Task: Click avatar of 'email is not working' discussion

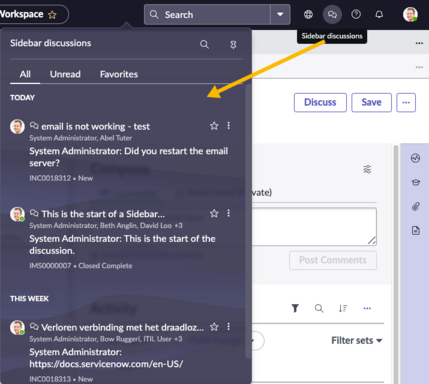Action: tap(17, 127)
